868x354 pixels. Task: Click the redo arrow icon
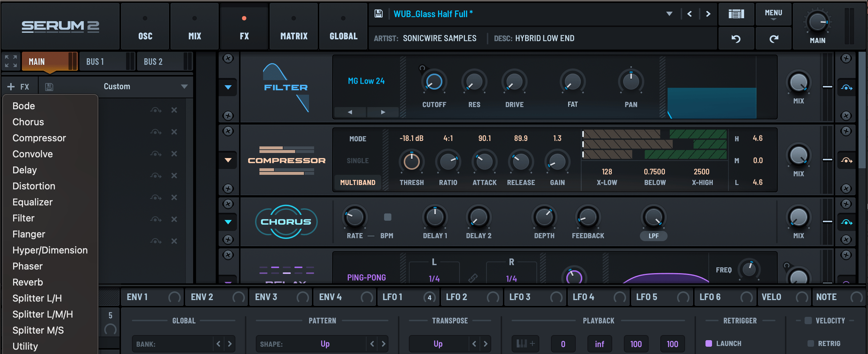point(774,39)
